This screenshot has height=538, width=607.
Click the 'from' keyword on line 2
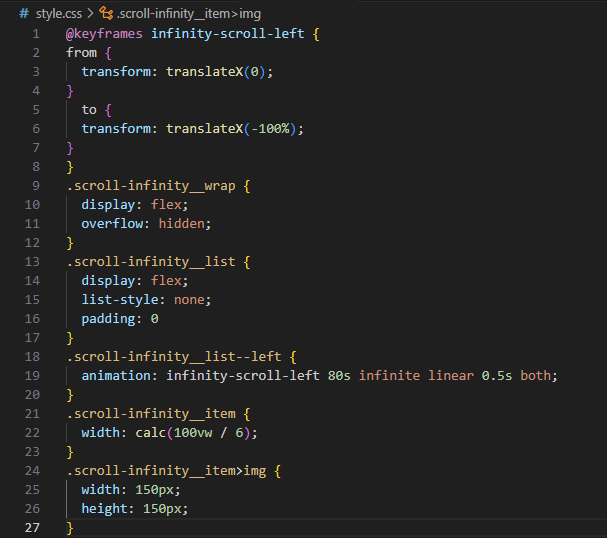[82, 52]
